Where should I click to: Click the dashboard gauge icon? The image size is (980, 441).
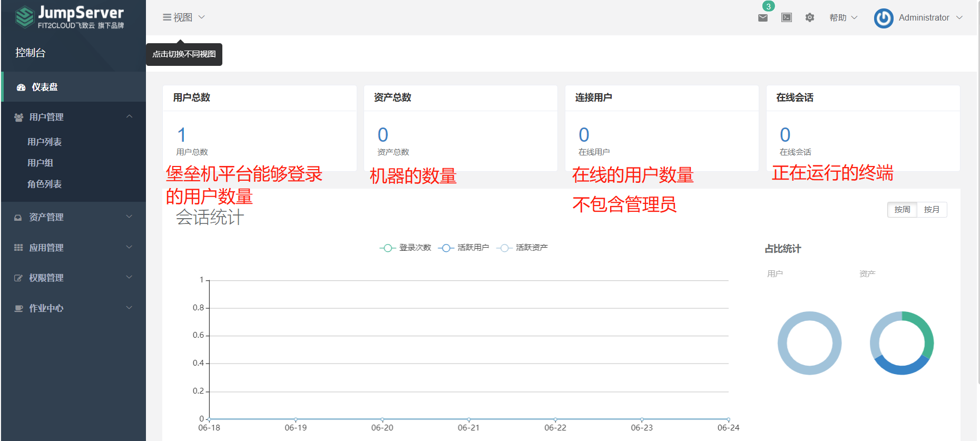[x=21, y=87]
